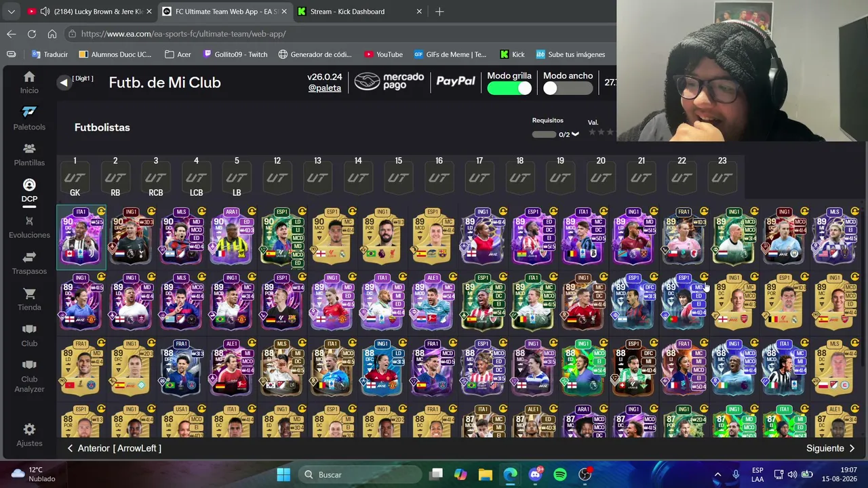Screen dimensions: 868x488
Task: Select the green 90-rated ESP1 player card
Action: pos(282,237)
